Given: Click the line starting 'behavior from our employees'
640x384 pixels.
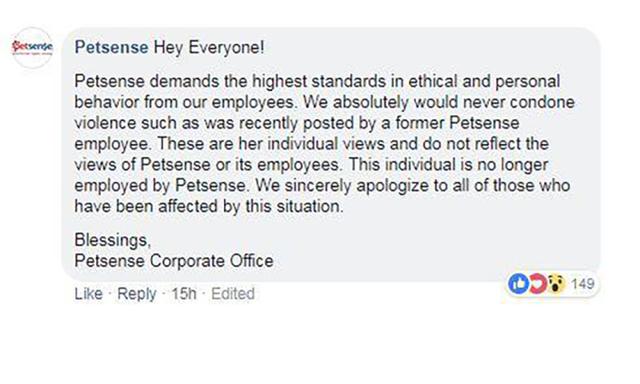Looking at the screenshot, I should [324, 102].
